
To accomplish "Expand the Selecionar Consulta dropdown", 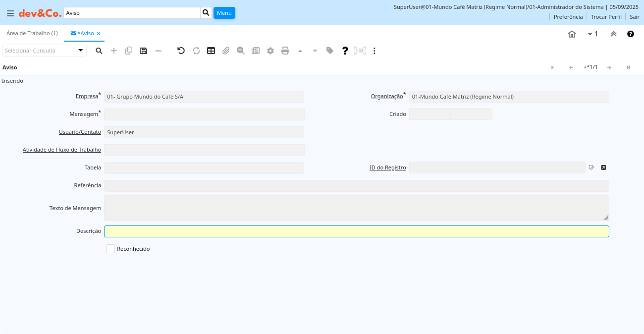I will point(80,51).
